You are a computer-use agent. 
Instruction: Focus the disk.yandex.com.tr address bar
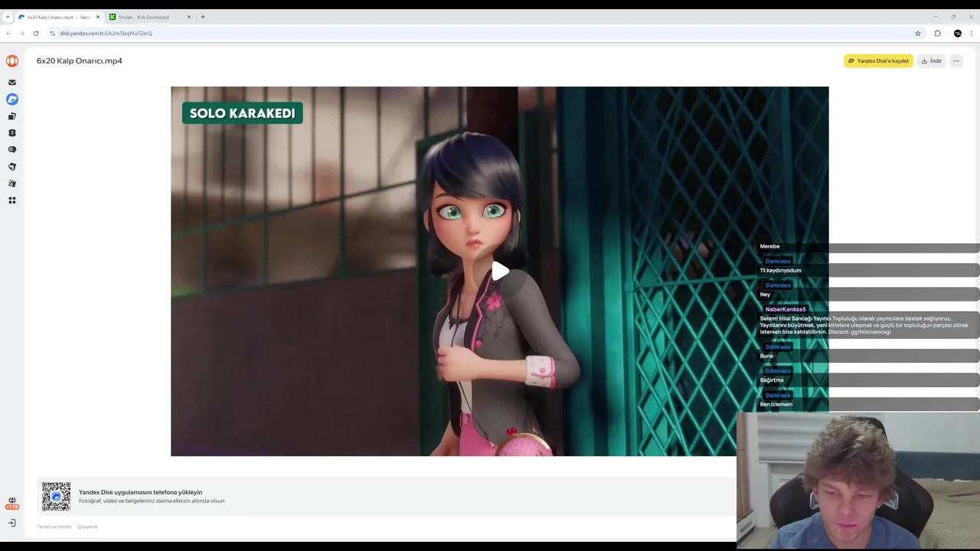(485, 34)
